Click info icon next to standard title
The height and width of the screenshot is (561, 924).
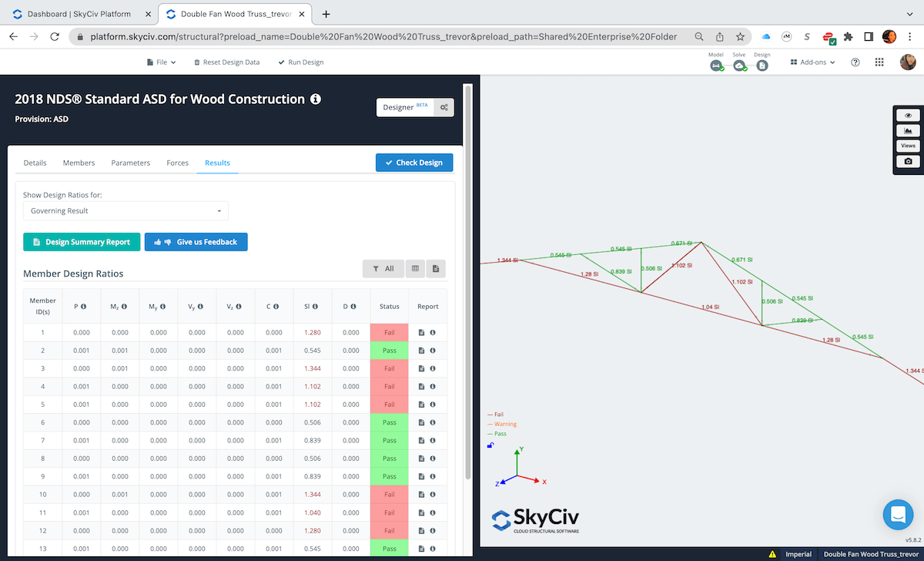(x=316, y=99)
